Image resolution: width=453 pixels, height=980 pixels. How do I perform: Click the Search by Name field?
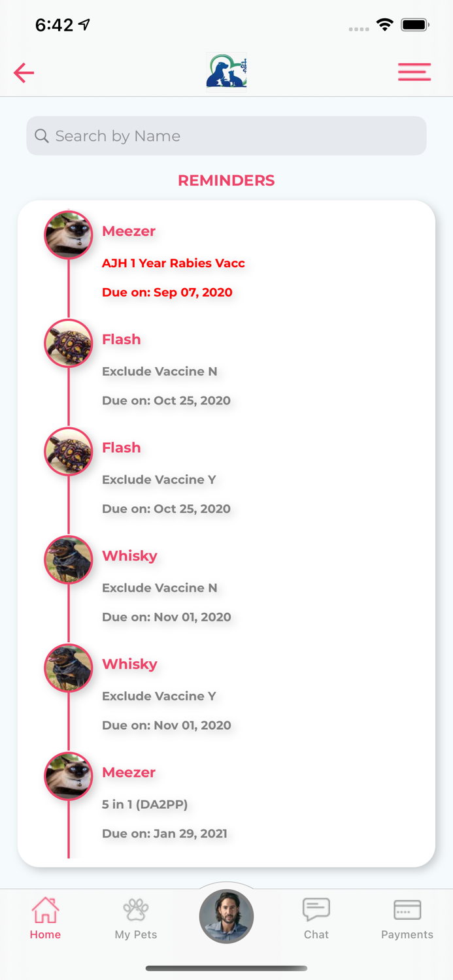(235, 136)
